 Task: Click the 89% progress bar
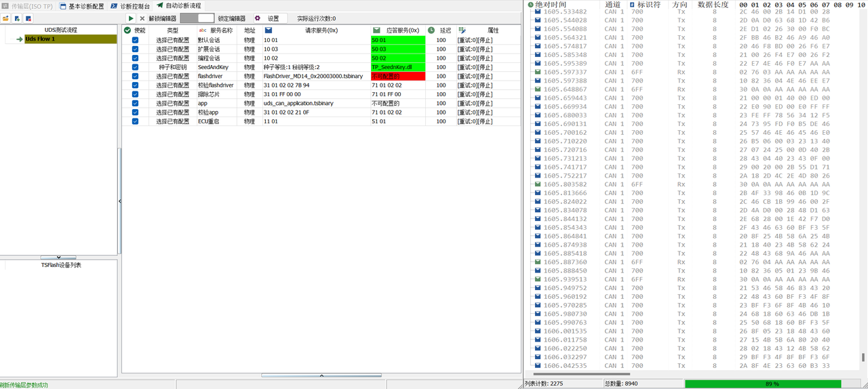pos(763,384)
